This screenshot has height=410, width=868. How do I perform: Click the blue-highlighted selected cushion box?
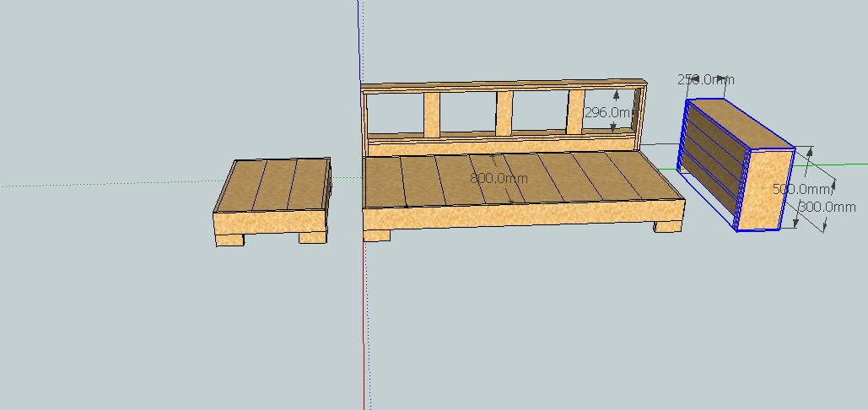click(x=736, y=165)
